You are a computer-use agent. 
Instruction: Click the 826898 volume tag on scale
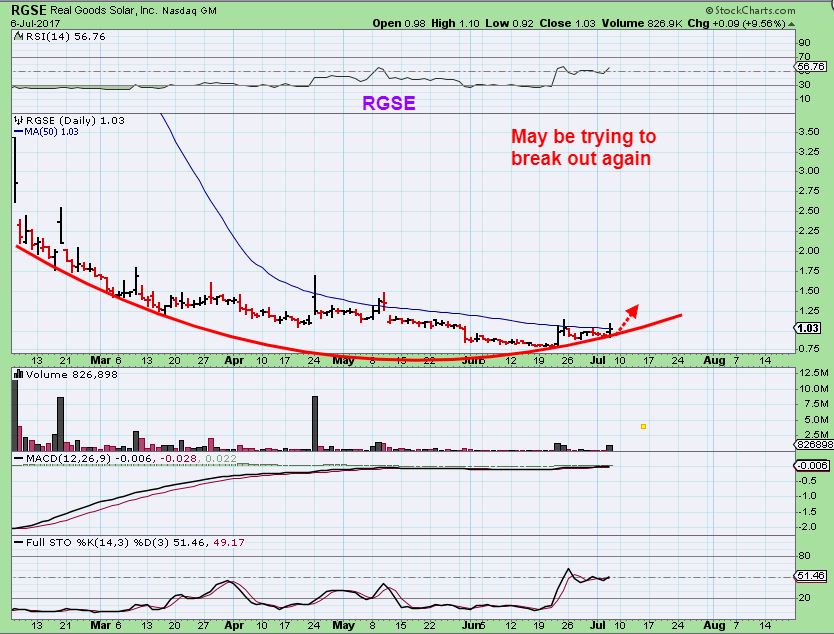(x=814, y=444)
